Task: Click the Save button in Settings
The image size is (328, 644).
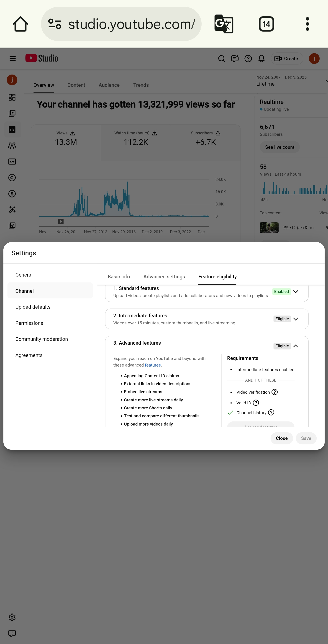Action: 306,438
